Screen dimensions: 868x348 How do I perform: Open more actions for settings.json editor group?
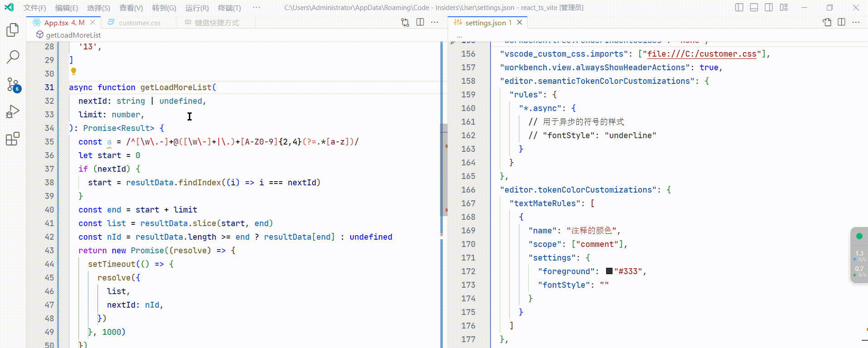856,22
